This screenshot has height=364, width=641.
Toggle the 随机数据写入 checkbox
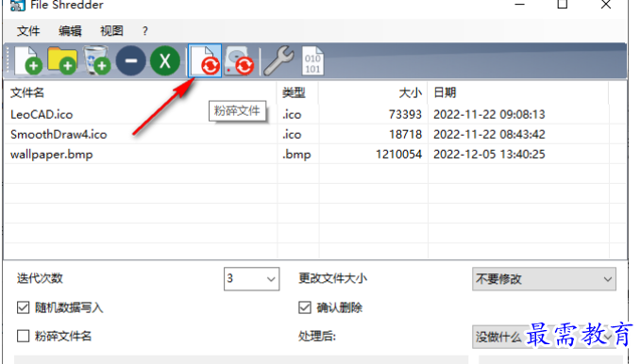click(24, 307)
